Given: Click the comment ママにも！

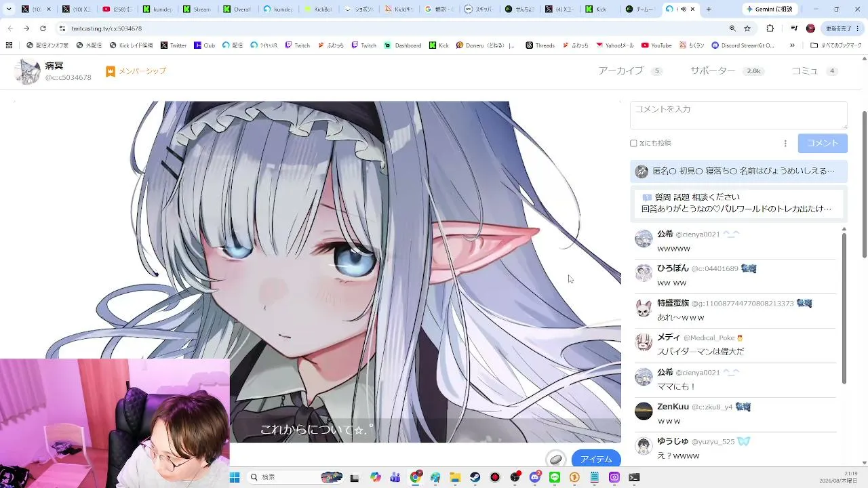Looking at the screenshot, I should click(x=676, y=386).
